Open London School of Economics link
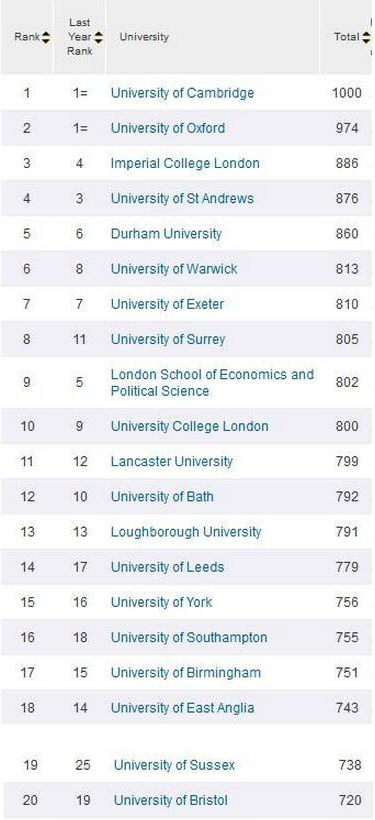The width and height of the screenshot is (375, 820). click(x=212, y=383)
